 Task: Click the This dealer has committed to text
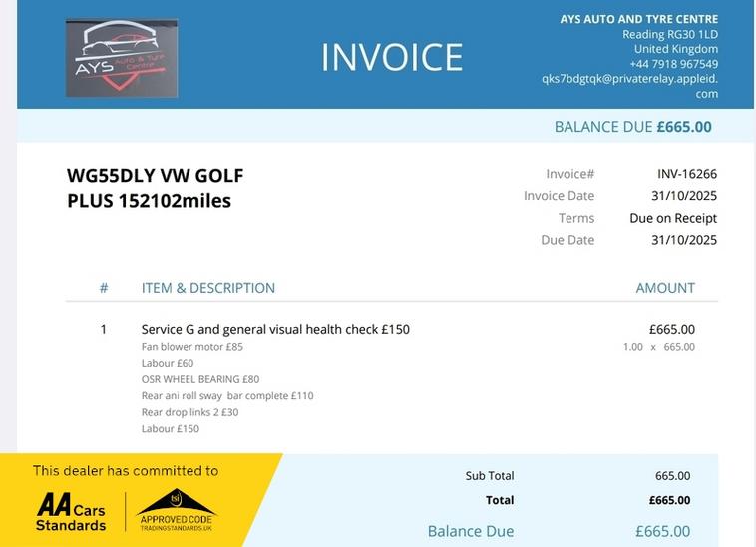pyautogui.click(x=126, y=470)
